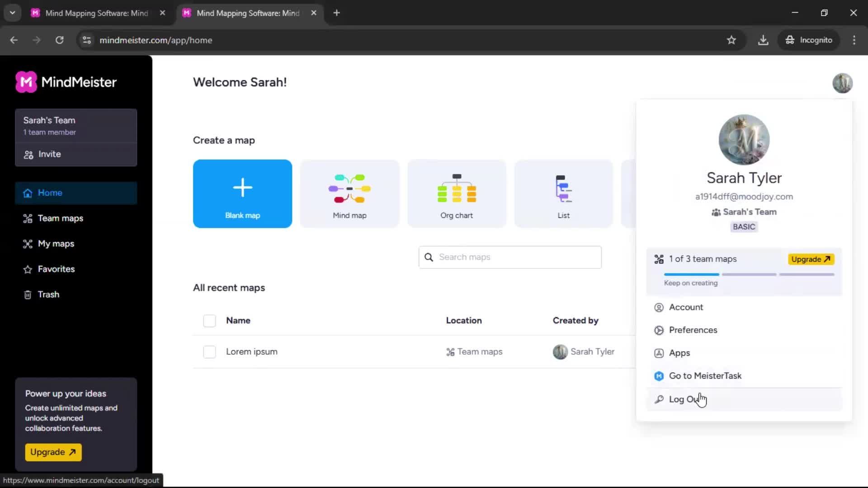Switch to the second browser tab
This screenshot has height=488, width=868.
[x=248, y=13]
